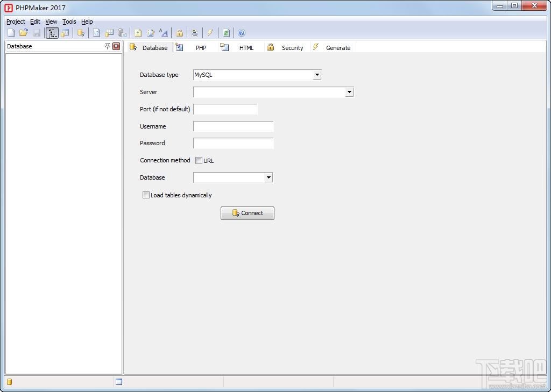Minimize the PHPMaker 2017 window
The width and height of the screenshot is (551, 392).
500,6
